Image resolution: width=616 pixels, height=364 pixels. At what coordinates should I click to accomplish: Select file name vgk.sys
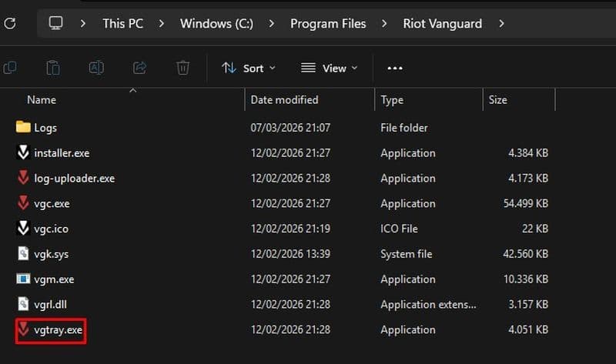pos(51,254)
